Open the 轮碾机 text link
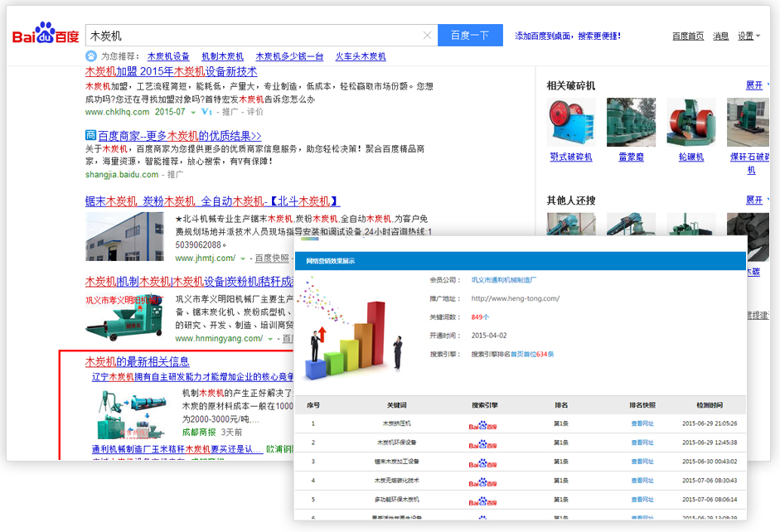Image resolution: width=780 pixels, height=532 pixels. click(691, 157)
